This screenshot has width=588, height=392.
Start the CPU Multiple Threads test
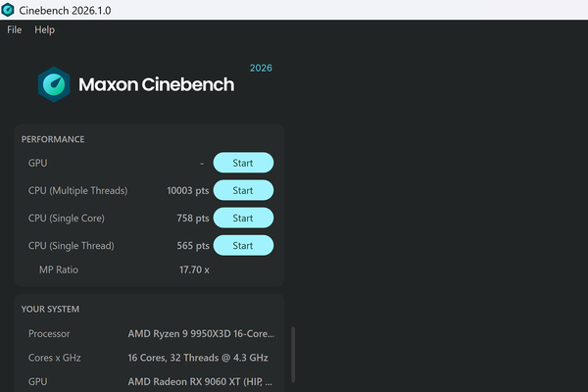[x=243, y=190]
